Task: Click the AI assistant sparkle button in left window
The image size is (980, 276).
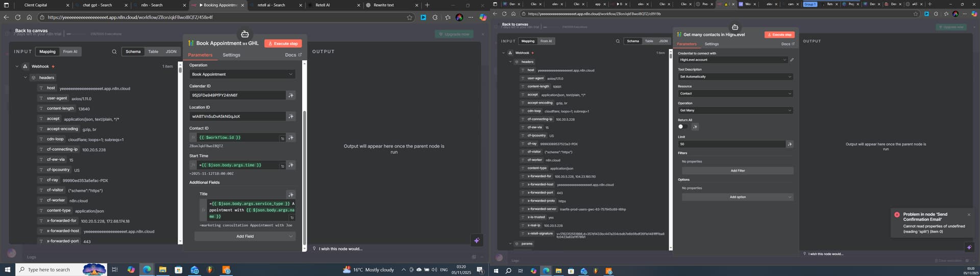Action: (x=477, y=240)
